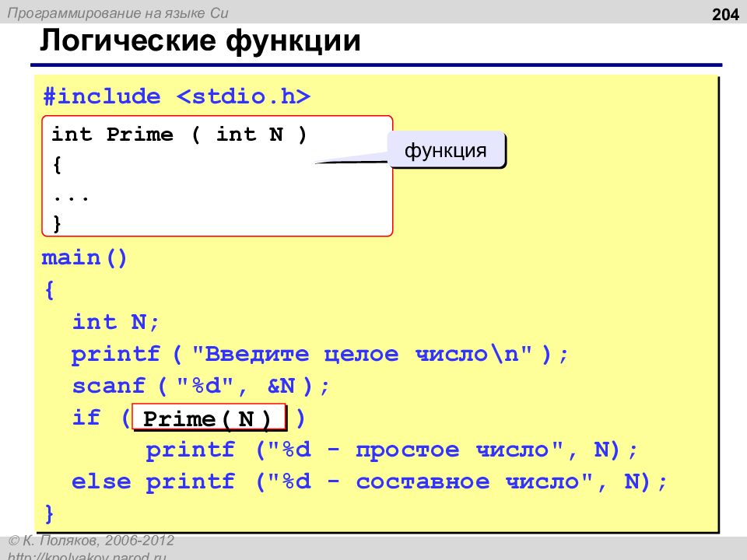Click the header text "Программирование на языке Си"

coord(118,13)
